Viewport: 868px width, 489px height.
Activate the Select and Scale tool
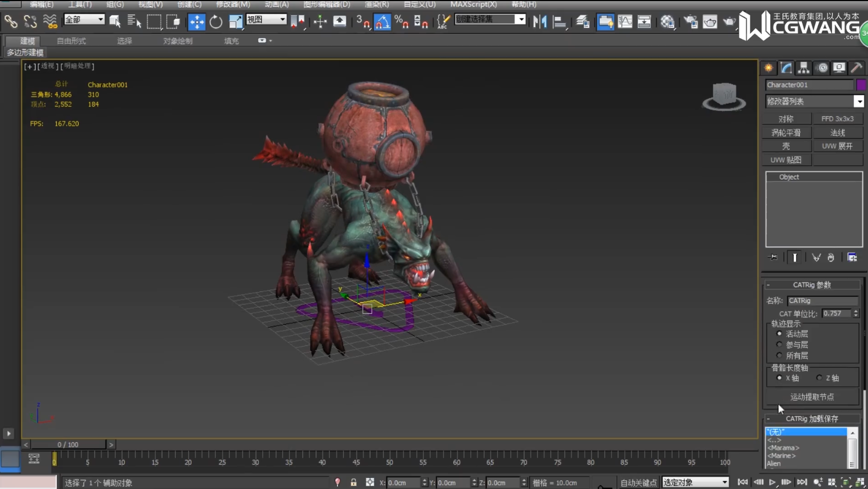point(235,21)
